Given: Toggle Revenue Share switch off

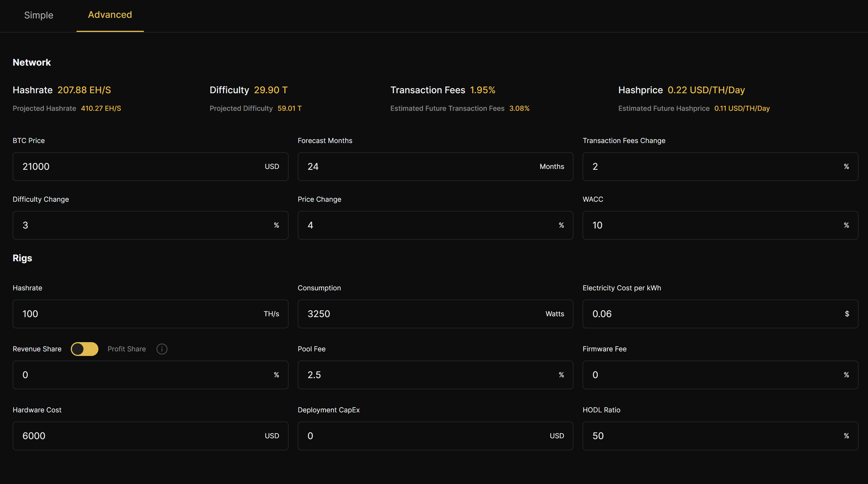Looking at the screenshot, I should 83,349.
